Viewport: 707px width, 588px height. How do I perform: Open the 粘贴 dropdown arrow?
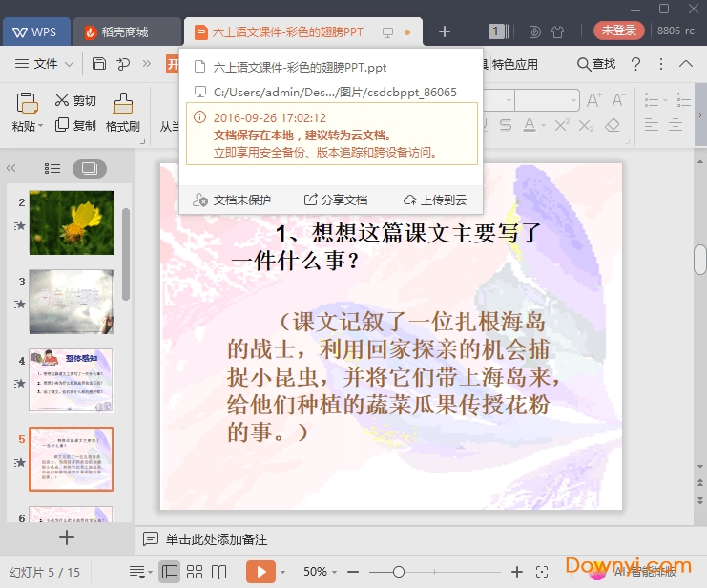point(41,126)
